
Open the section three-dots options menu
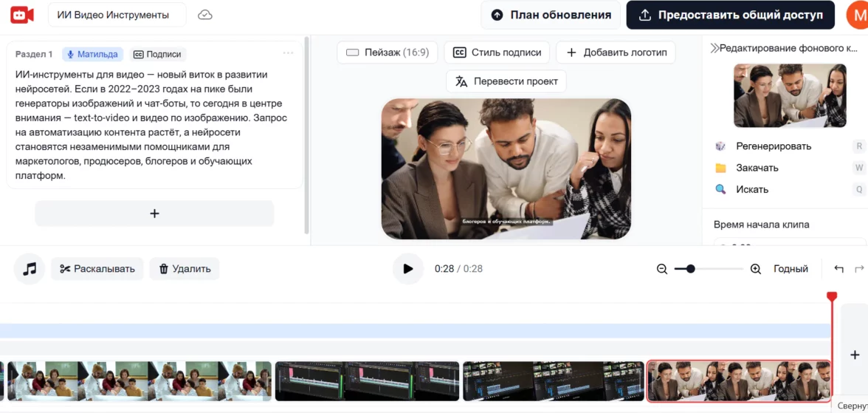(288, 53)
